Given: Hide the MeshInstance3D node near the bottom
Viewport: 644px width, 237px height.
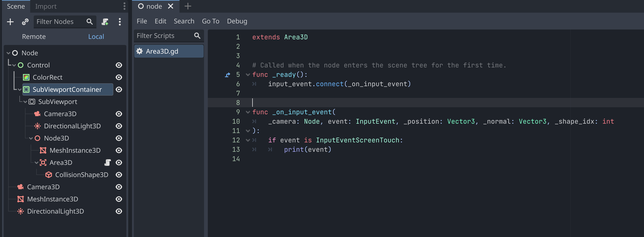Looking at the screenshot, I should [x=119, y=199].
